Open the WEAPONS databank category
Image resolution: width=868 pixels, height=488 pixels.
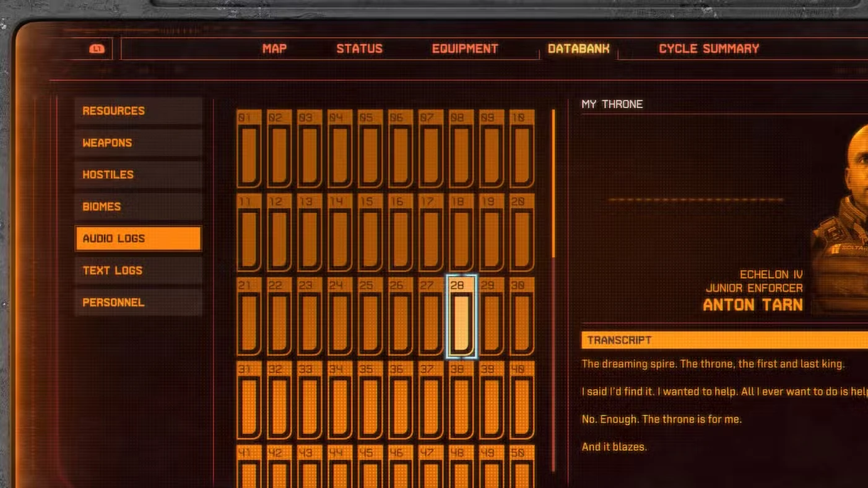point(139,142)
